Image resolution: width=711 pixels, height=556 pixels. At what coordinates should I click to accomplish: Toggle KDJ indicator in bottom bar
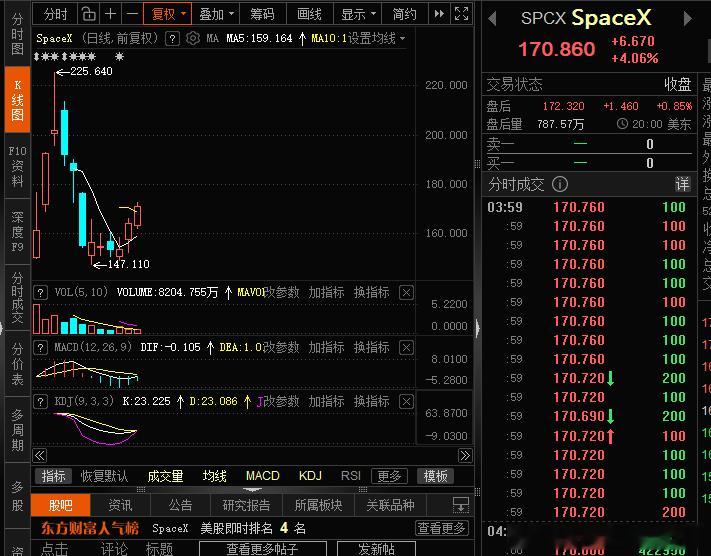(310, 476)
